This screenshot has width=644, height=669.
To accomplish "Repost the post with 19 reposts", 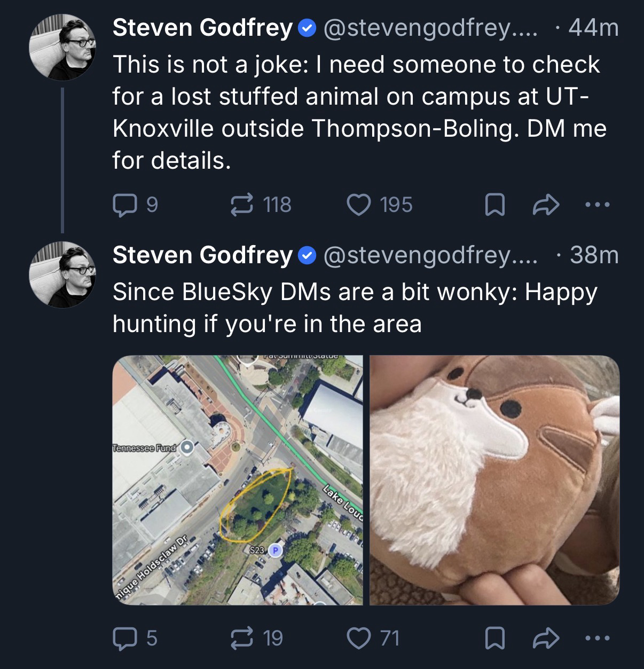I will point(241,637).
